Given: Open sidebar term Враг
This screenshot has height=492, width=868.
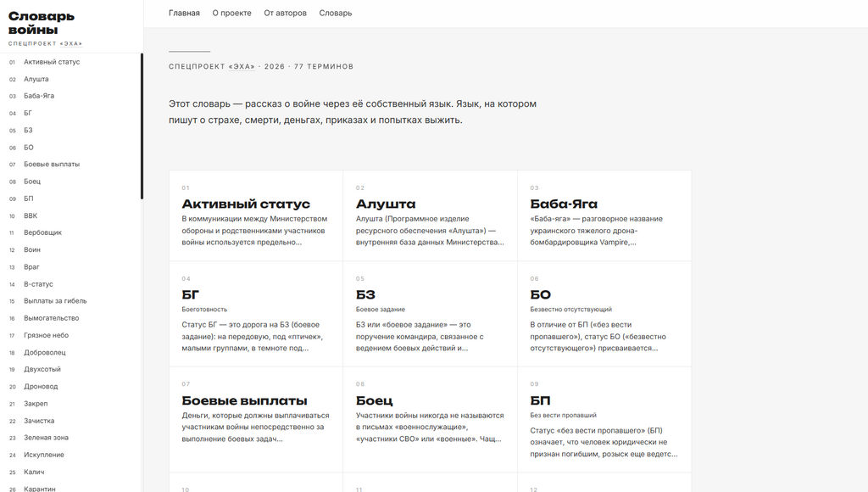Looking at the screenshot, I should tap(31, 267).
